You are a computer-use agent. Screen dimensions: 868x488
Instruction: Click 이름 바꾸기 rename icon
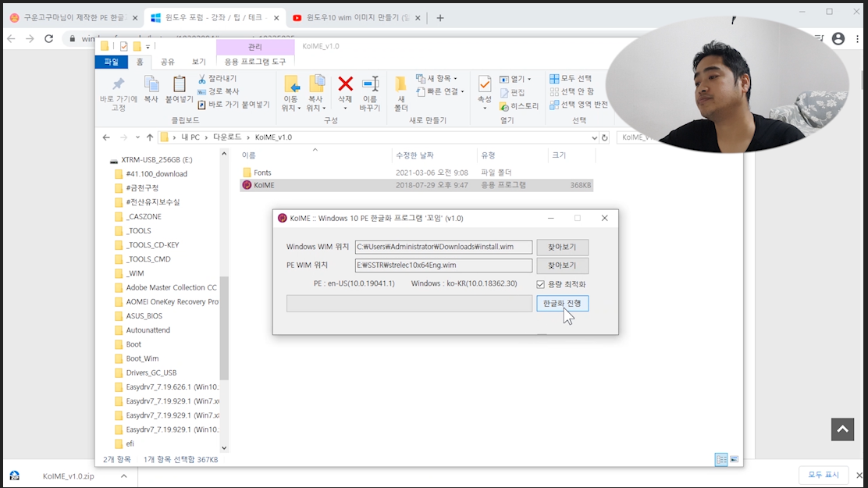370,84
